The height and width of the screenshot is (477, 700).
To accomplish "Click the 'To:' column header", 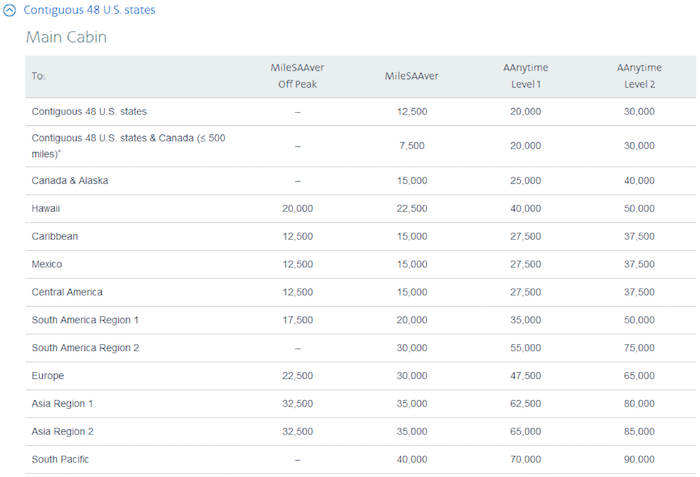I will pos(38,76).
